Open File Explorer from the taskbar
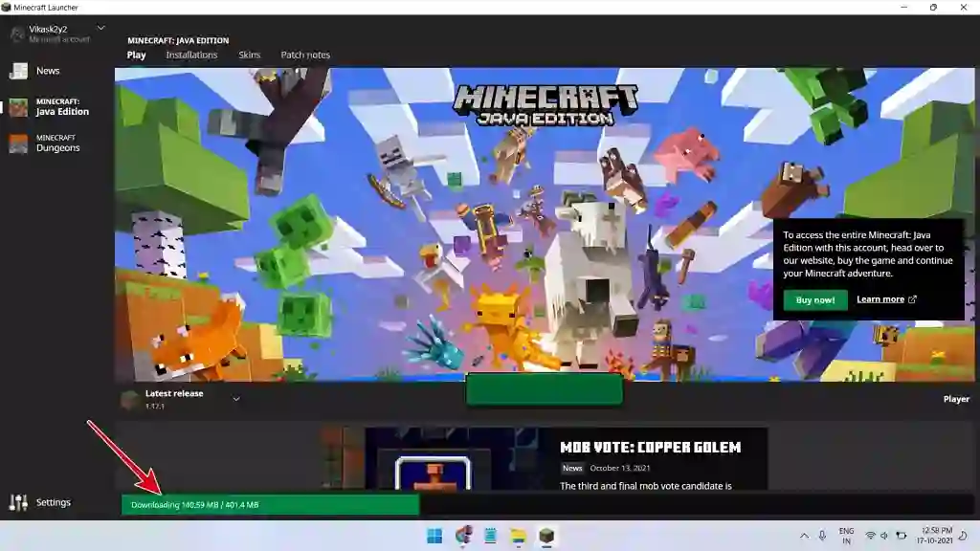The height and width of the screenshot is (551, 980). coord(518,536)
